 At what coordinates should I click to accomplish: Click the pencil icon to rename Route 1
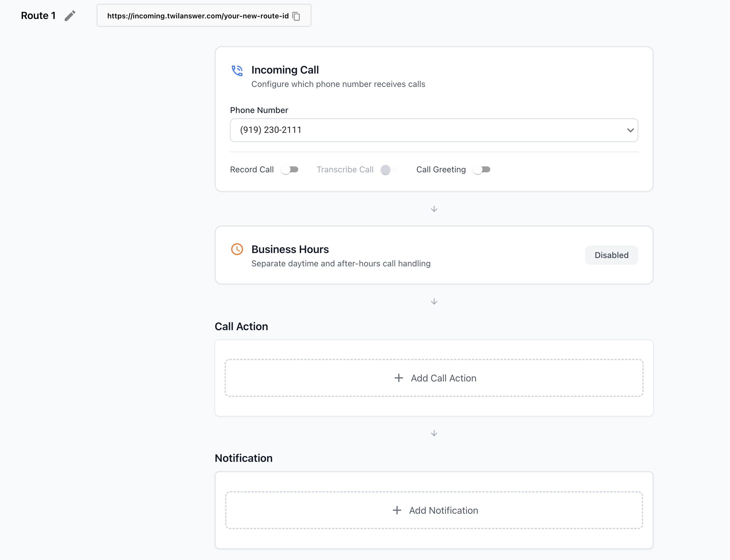[70, 16]
